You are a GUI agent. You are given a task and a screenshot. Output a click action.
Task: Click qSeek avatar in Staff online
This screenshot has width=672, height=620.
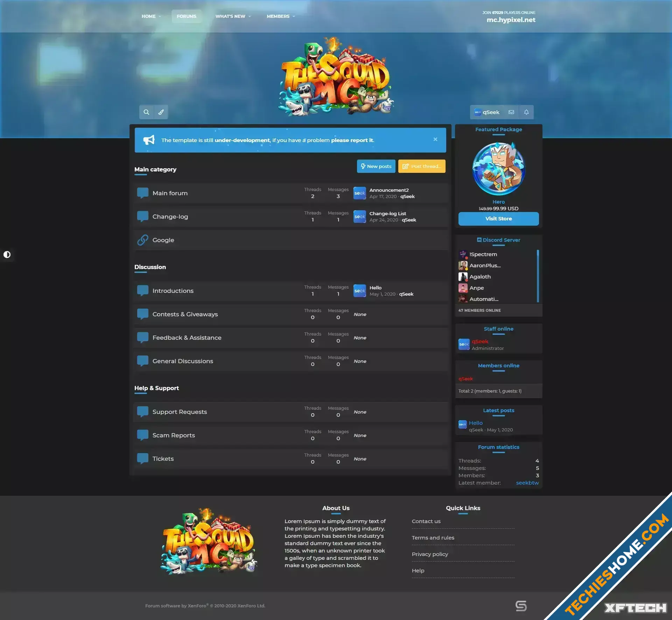pyautogui.click(x=464, y=344)
